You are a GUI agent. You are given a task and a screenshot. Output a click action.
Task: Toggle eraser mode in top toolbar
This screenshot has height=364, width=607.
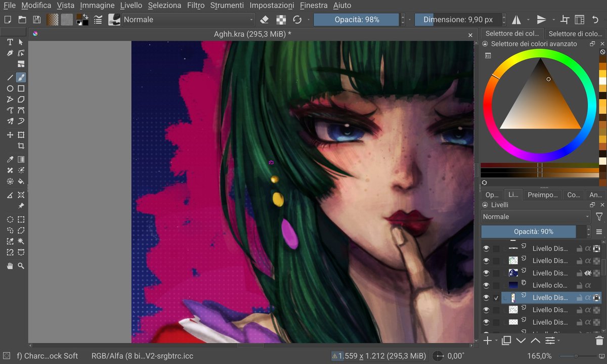click(x=264, y=20)
